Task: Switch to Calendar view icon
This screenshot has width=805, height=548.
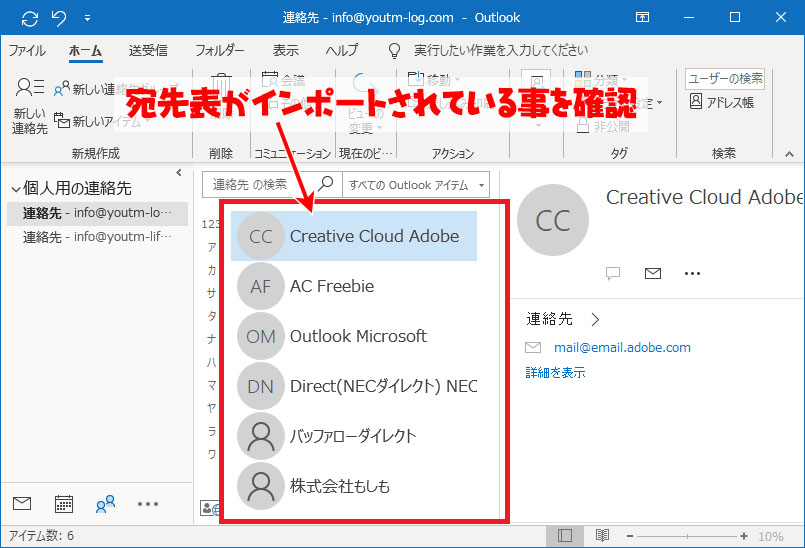Action: (64, 504)
